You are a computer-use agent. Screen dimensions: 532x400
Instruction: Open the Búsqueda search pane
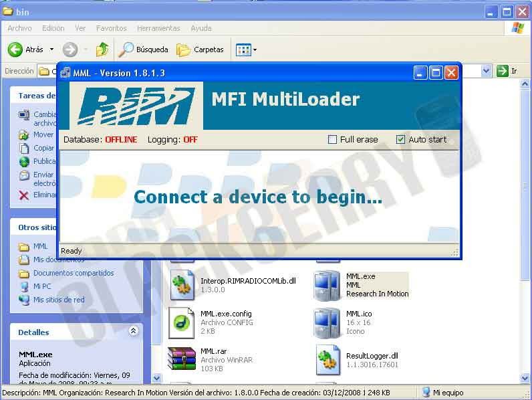(143, 49)
